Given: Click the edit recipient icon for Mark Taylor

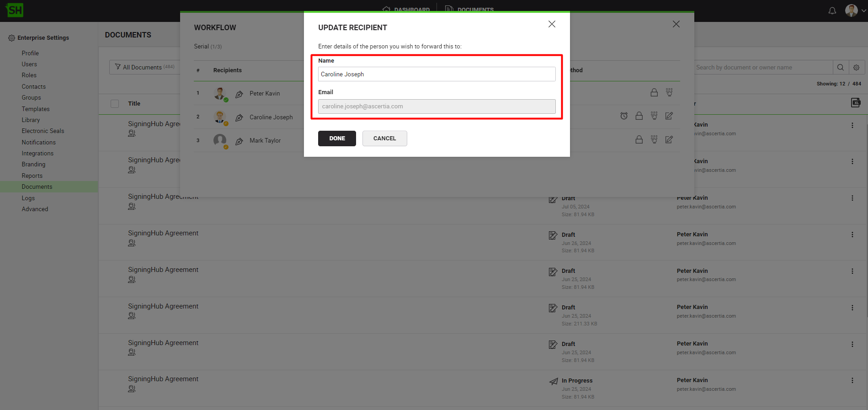Looking at the screenshot, I should tap(669, 140).
